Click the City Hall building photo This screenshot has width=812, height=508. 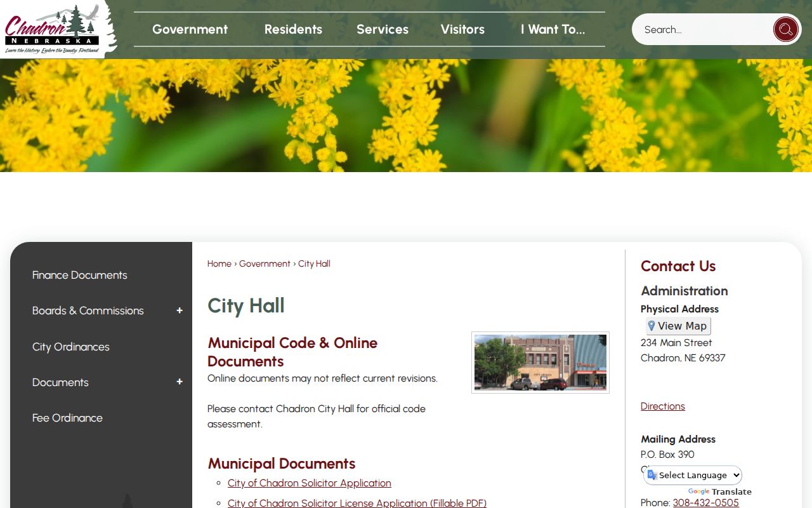[x=540, y=363]
